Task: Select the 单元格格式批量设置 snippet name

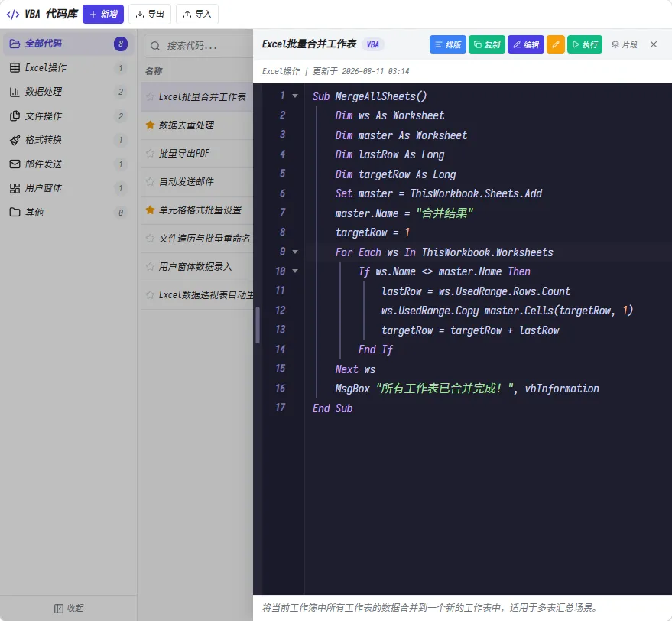Action: (x=200, y=210)
